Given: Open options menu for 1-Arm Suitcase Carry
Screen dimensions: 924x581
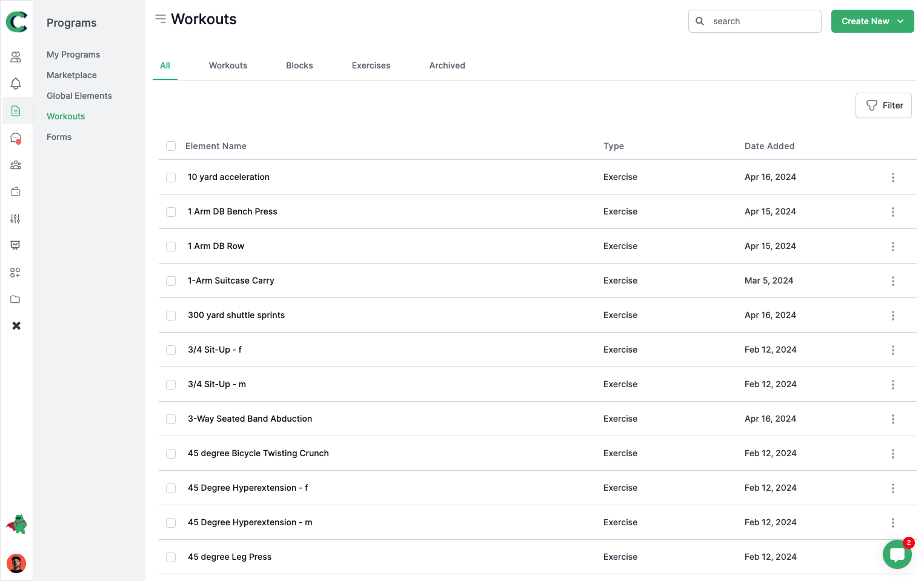Looking at the screenshot, I should [x=893, y=281].
